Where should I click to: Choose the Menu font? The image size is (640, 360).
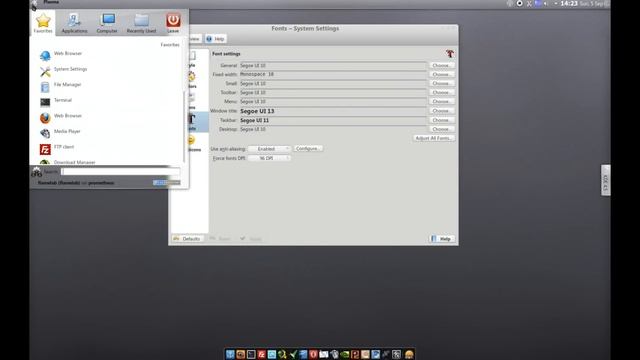tap(441, 101)
